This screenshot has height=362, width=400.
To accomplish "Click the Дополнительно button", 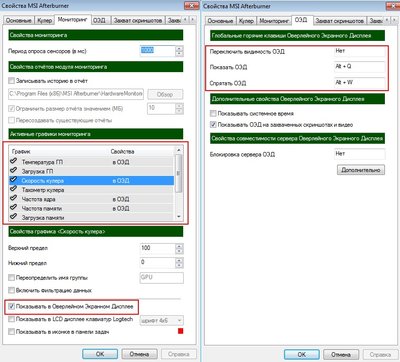I will [x=361, y=170].
